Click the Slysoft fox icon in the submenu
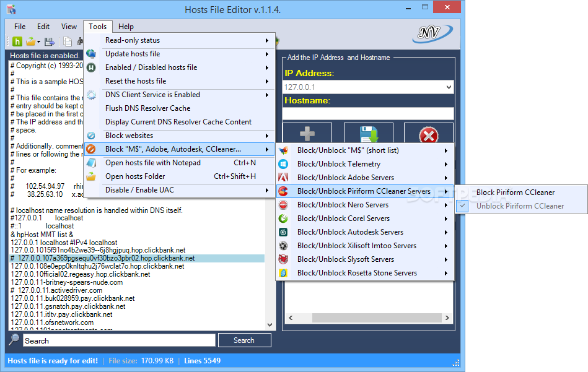The height and width of the screenshot is (372, 588). point(283,259)
